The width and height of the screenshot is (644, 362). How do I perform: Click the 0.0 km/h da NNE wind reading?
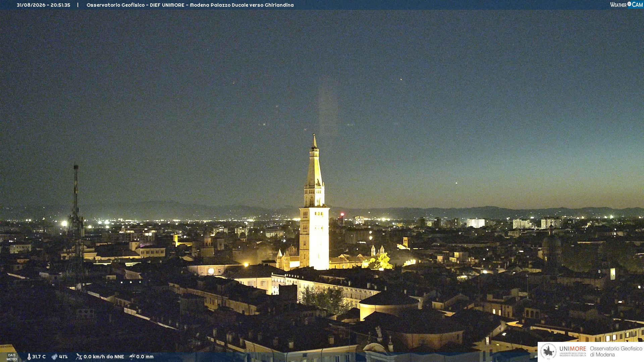coord(104,357)
